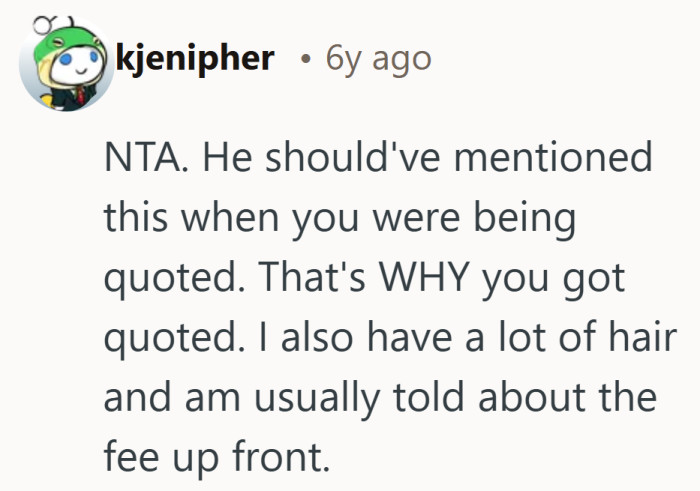Click the line 'and am usually told about the'

(x=380, y=400)
